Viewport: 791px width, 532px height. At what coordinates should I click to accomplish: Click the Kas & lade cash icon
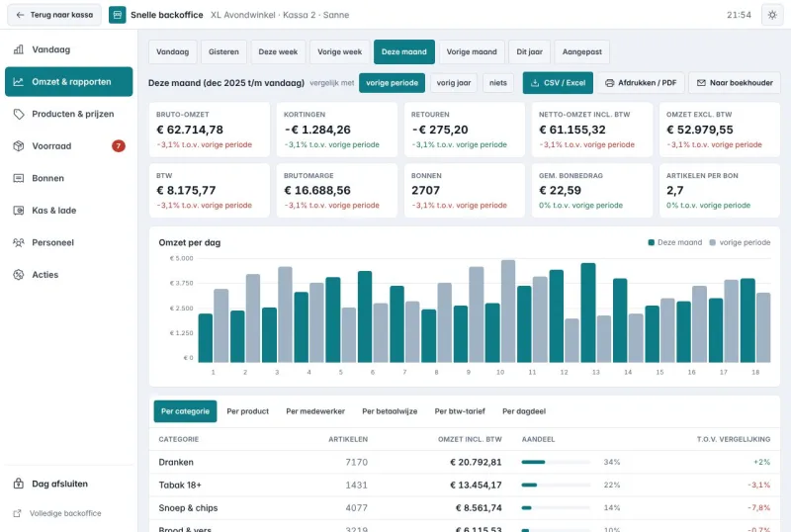click(18, 211)
